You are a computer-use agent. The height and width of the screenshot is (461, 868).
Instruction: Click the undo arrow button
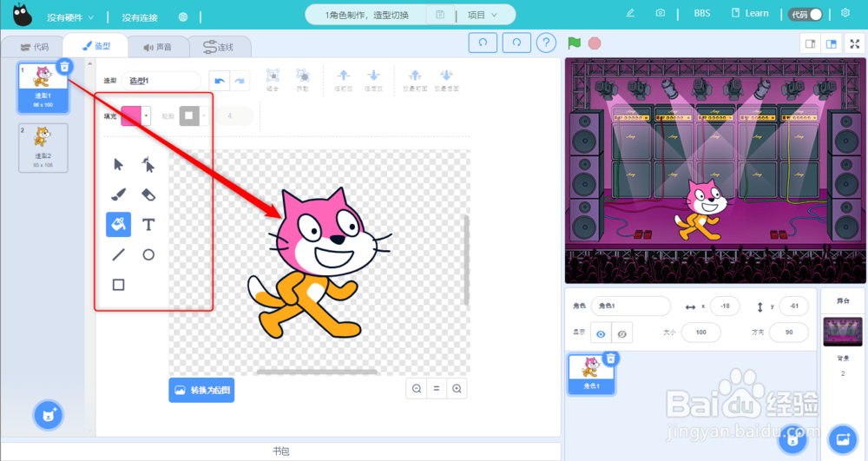220,81
